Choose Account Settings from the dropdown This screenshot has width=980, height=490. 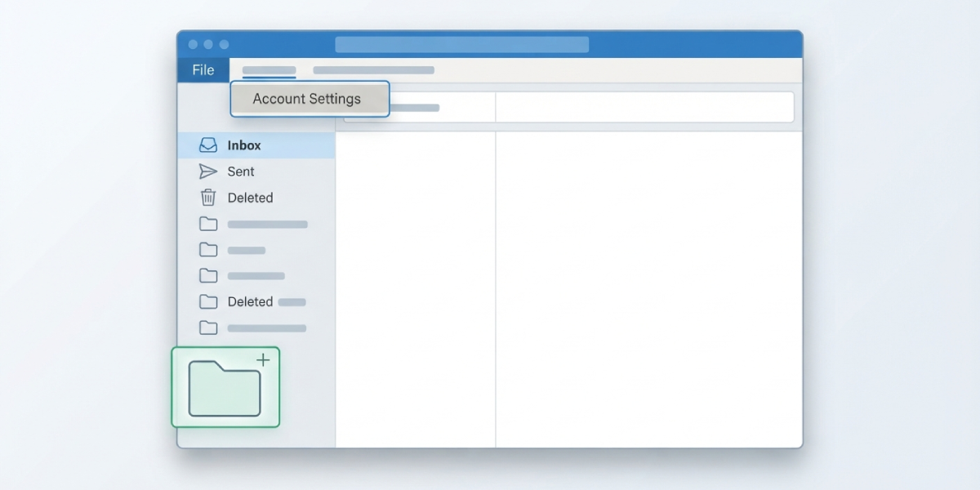(x=310, y=99)
